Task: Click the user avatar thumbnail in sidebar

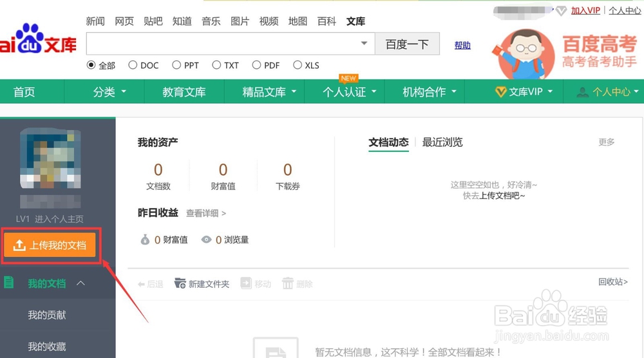Action: click(x=50, y=158)
